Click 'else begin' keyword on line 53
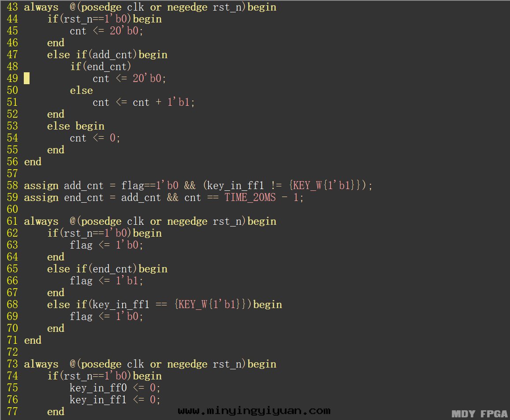 (75, 126)
